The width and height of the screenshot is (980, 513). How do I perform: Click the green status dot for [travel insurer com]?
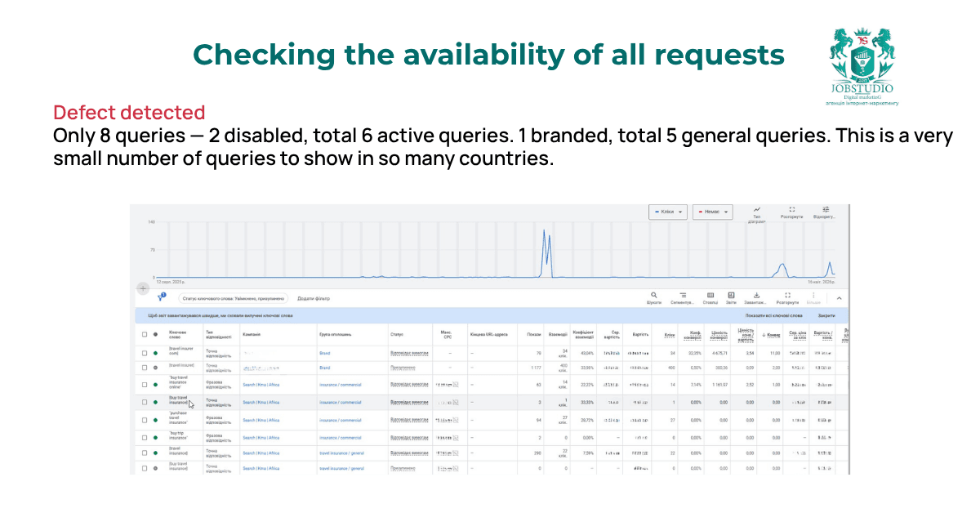click(x=155, y=353)
